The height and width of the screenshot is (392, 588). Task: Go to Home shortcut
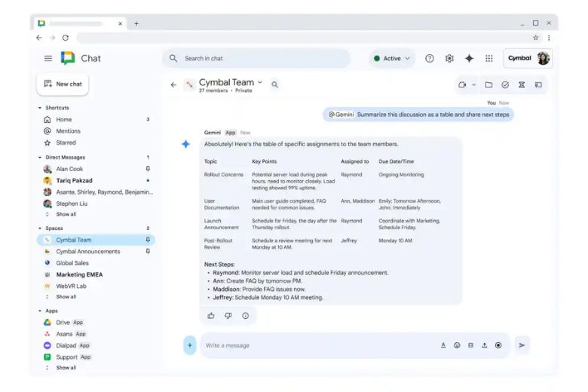click(x=96, y=119)
